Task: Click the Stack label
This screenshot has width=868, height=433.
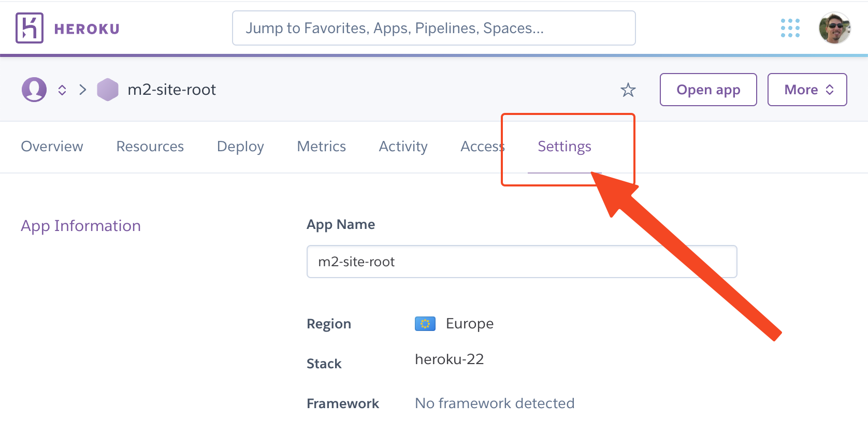Action: tap(324, 364)
